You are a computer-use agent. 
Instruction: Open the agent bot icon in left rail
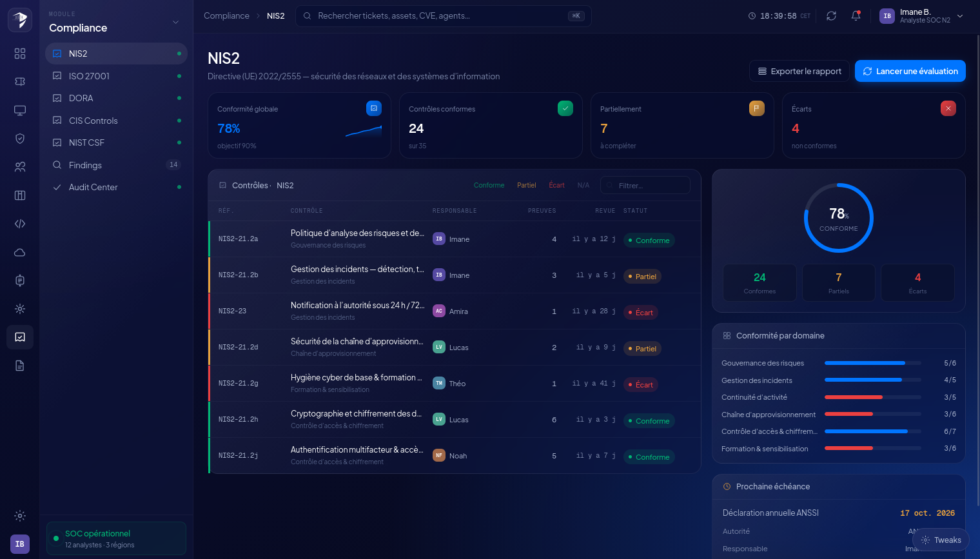click(x=20, y=280)
